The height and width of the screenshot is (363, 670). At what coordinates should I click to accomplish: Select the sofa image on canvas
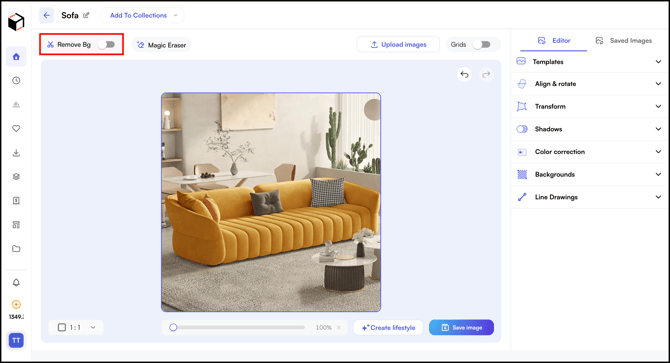[271, 202]
